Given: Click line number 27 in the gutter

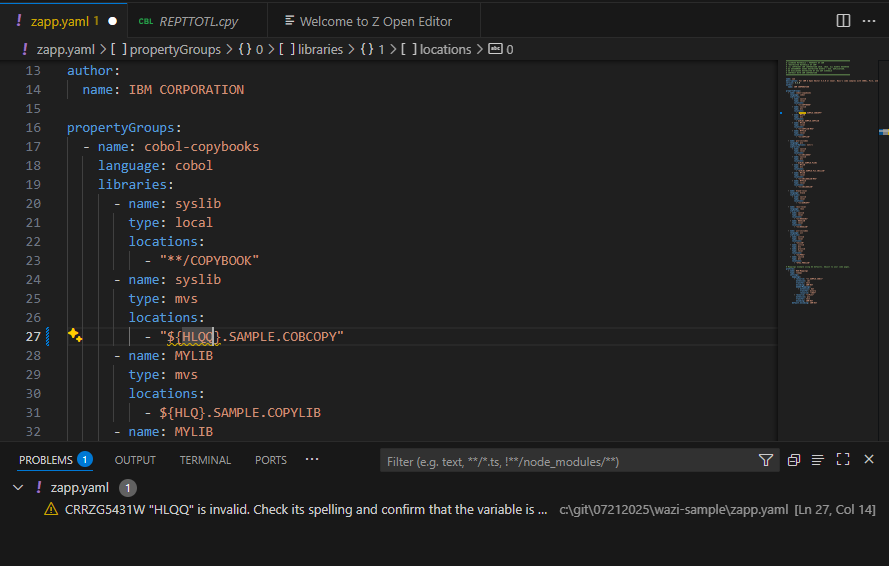Looking at the screenshot, I should tap(33, 336).
